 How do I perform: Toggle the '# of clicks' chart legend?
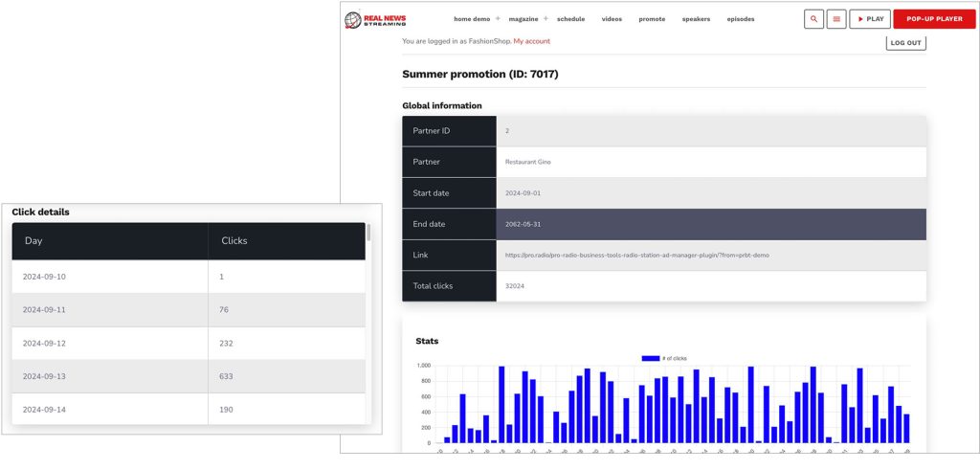tap(663, 358)
